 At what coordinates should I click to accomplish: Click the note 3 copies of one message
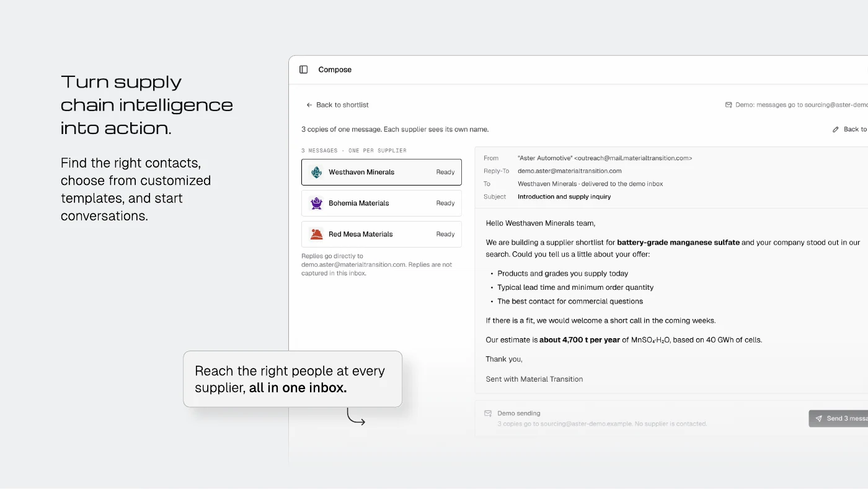coord(395,130)
